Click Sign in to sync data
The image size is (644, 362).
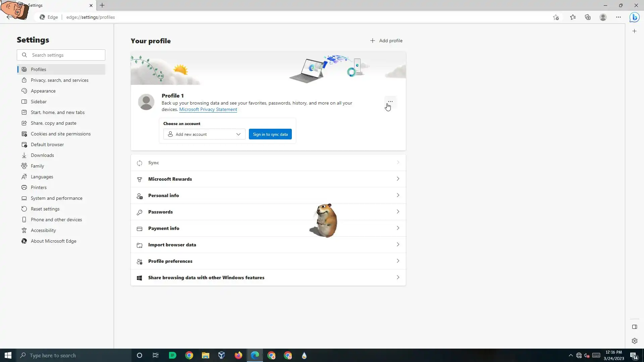coord(270,134)
